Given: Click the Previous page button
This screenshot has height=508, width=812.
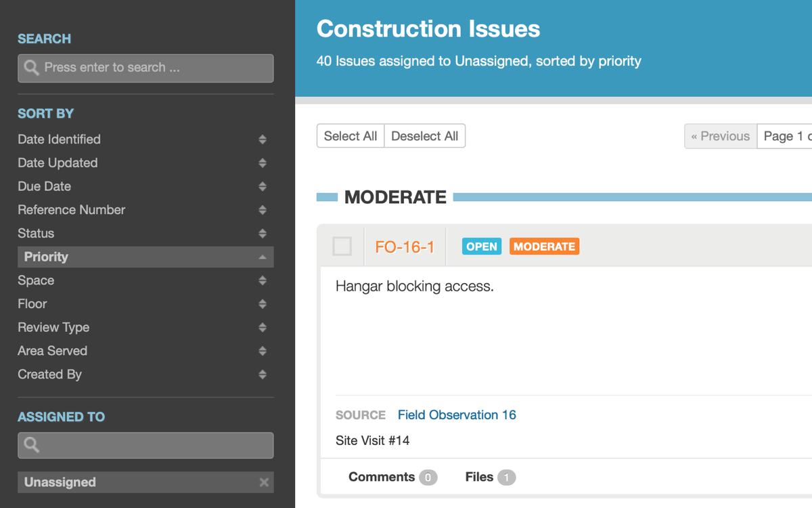Looking at the screenshot, I should (721, 136).
